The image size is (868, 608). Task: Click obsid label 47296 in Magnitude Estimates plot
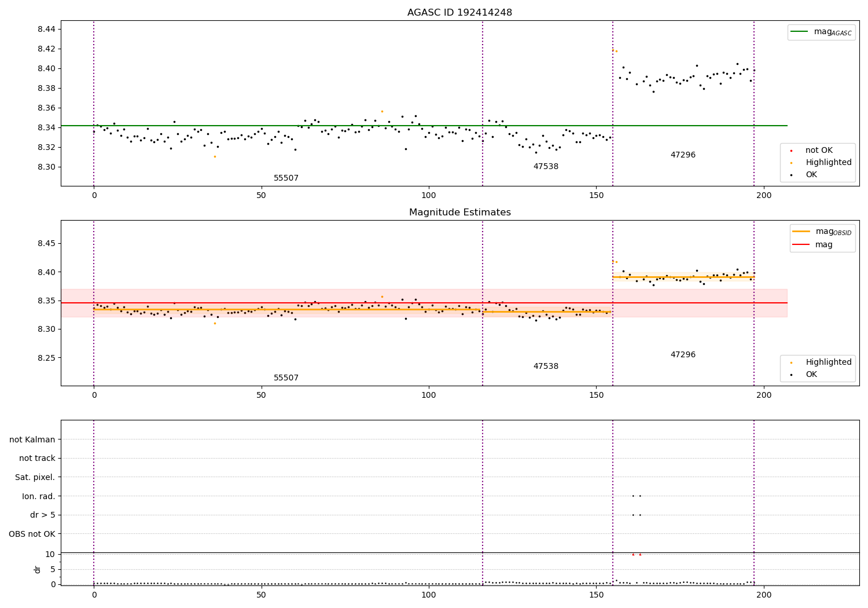683,355
